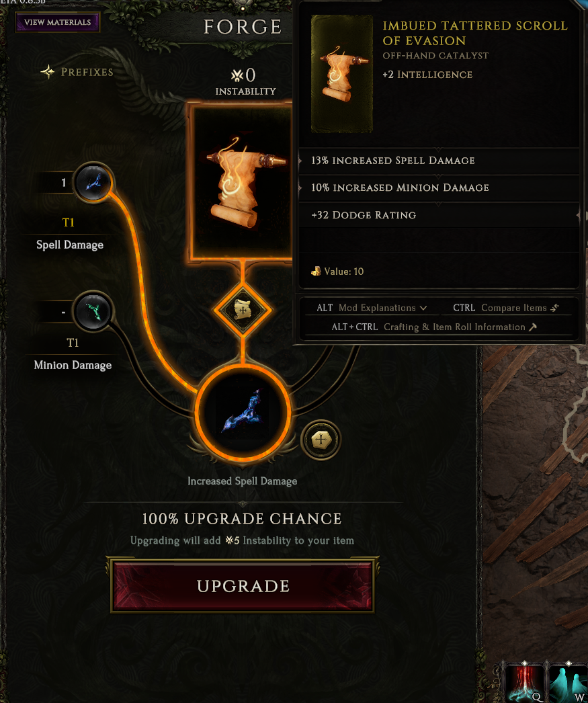Viewport: 588px width, 703px height.
Task: Click the diamond scroll glyph slot
Action: coord(243,309)
